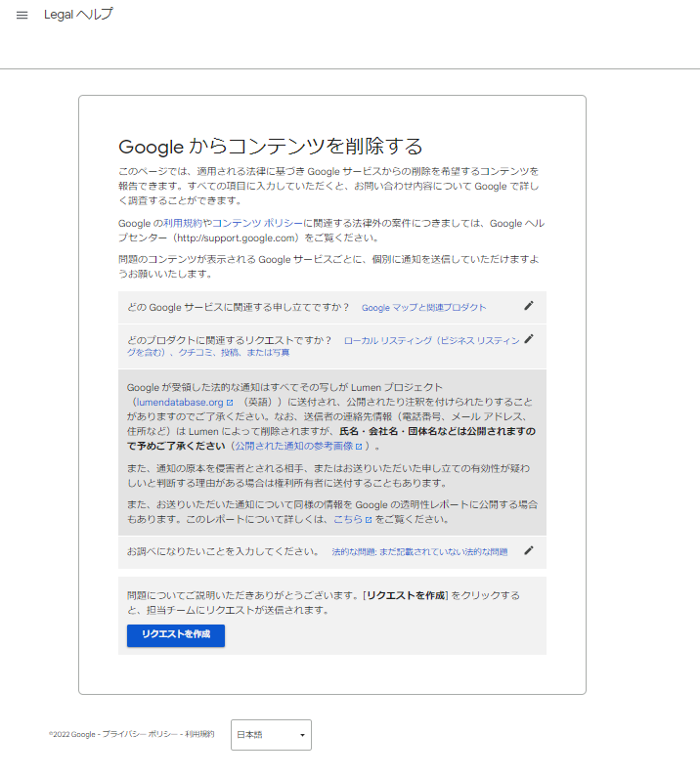The image size is (700, 777).
Task: Click the ©2022 Google footer text
Action: point(72,734)
